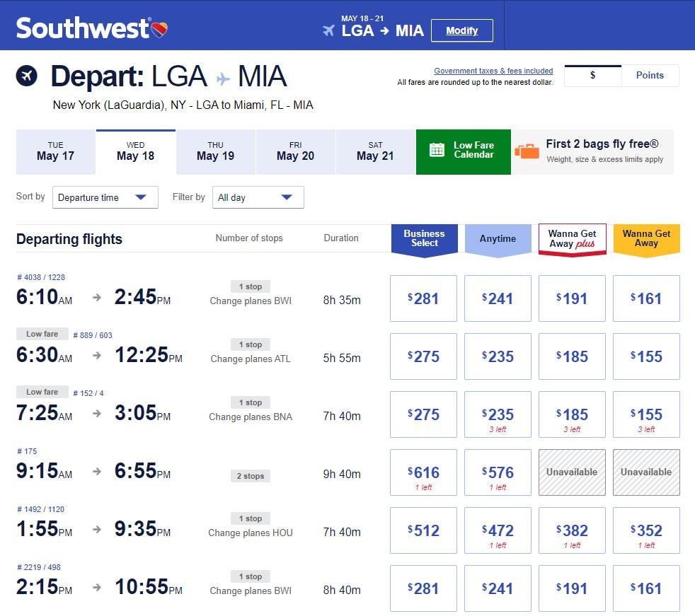Image resolution: width=695 pixels, height=616 pixels.
Task: Click the Southwest heart logo
Action: (159, 30)
